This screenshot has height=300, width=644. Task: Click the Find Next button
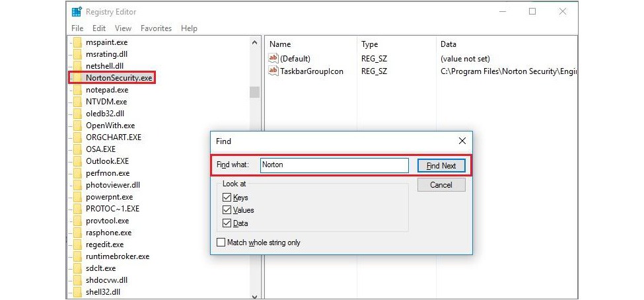pyautogui.click(x=441, y=166)
